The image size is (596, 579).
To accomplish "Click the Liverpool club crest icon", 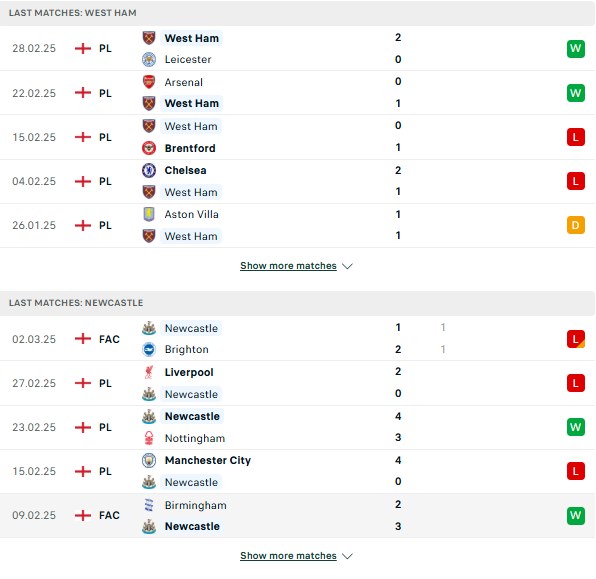I will (x=149, y=372).
